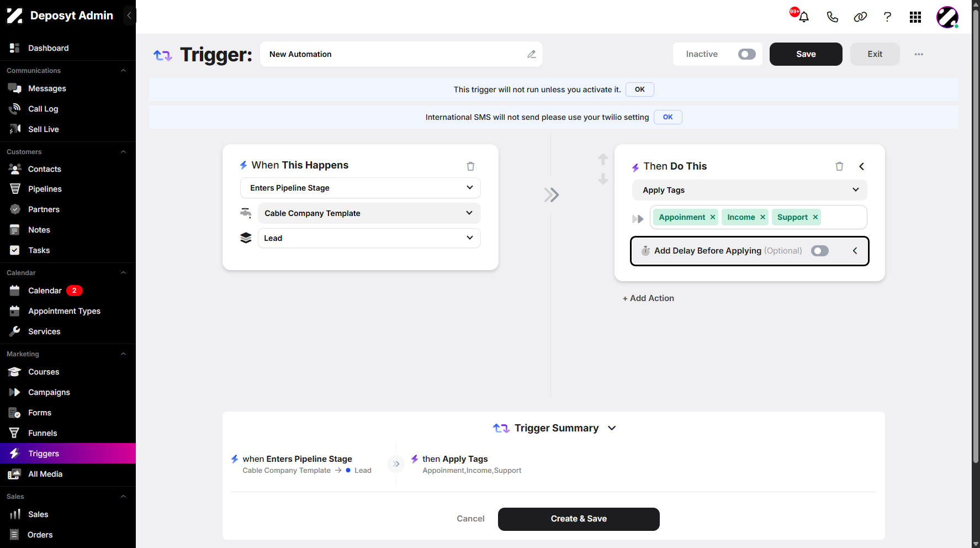Open the link chain icon in header

(x=860, y=17)
